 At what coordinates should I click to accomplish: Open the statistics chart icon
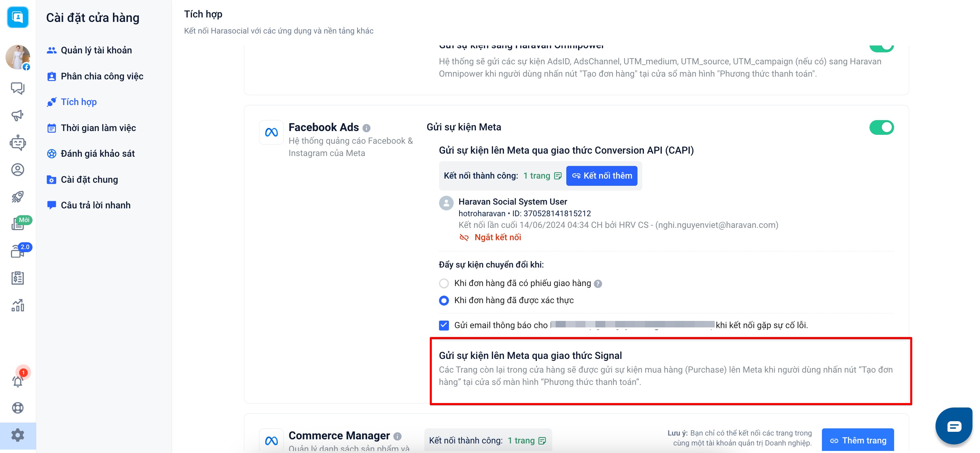coord(17,305)
